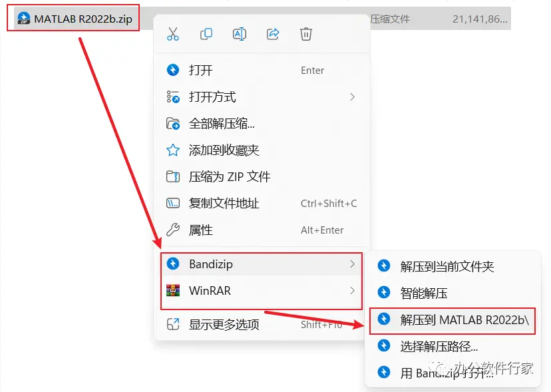
Task: Expand the Bandizip chevron arrow
Action: tap(353, 264)
